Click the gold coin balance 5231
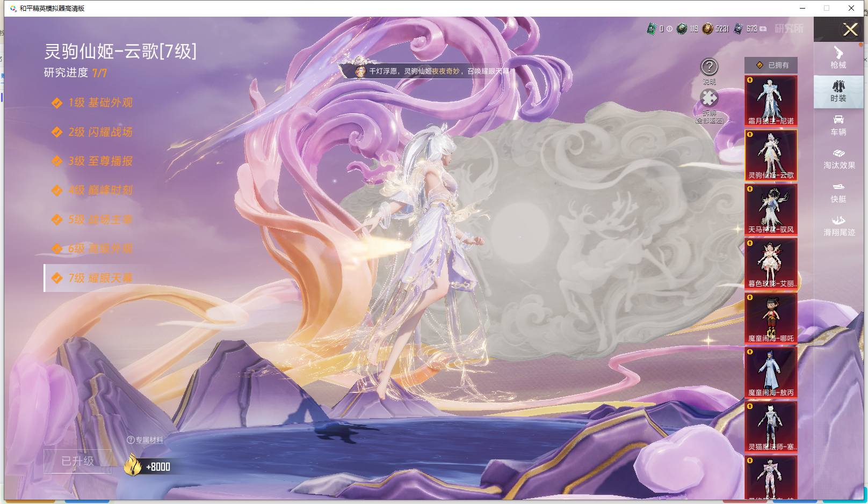 coord(722,29)
